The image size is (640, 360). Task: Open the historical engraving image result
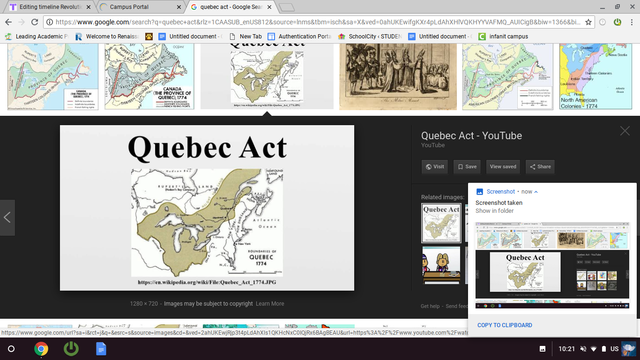[398, 76]
